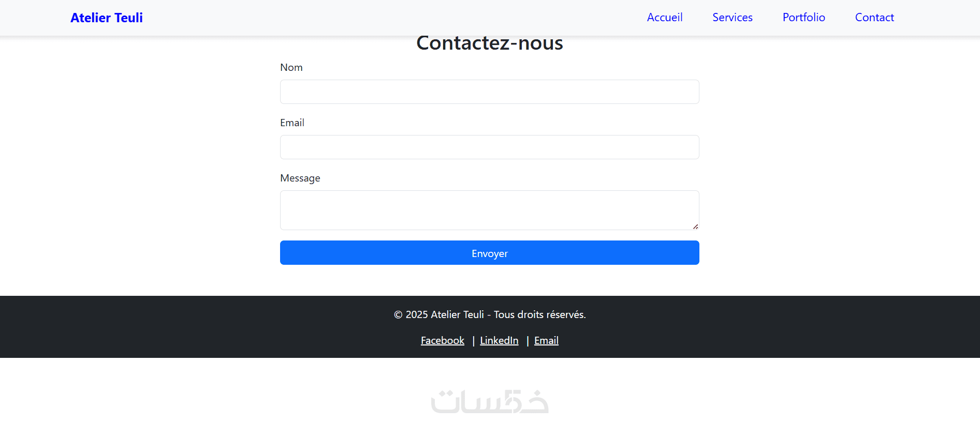Click the copyright text in the footer
The image size is (980, 422).
[x=490, y=314]
